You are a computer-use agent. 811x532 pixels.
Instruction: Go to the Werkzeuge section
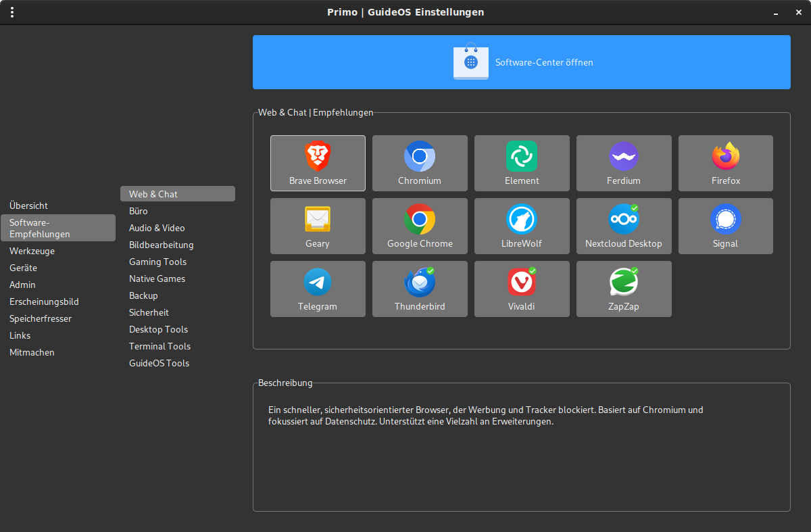32,251
